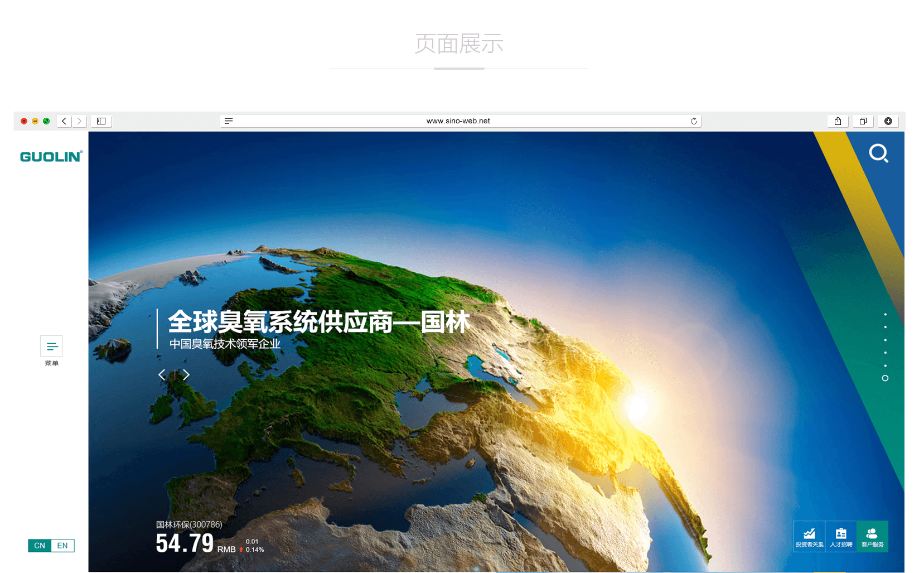Toggle the browser sidebar icon
Image resolution: width=924 pixels, height=573 pixels.
tap(101, 121)
